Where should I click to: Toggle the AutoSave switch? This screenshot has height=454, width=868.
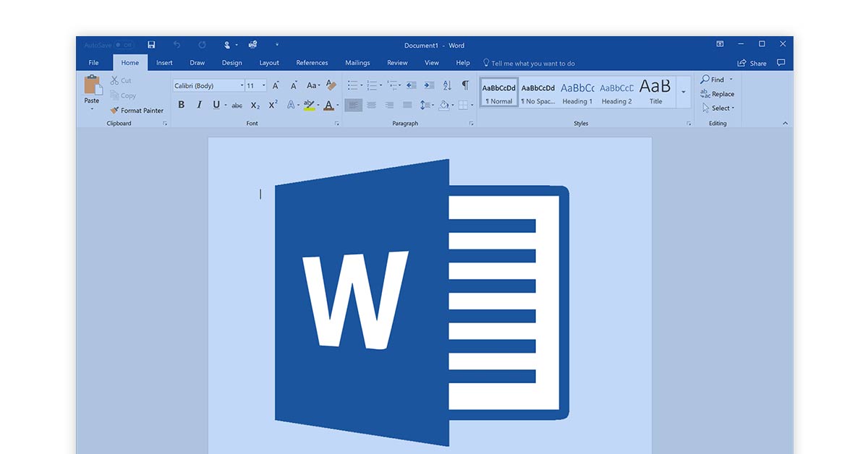pyautogui.click(x=124, y=45)
